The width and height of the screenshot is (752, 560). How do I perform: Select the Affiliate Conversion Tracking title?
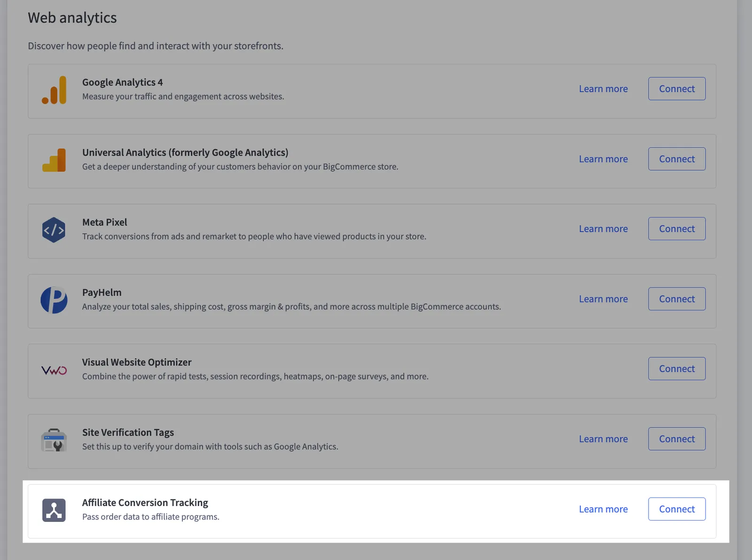pyautogui.click(x=145, y=503)
